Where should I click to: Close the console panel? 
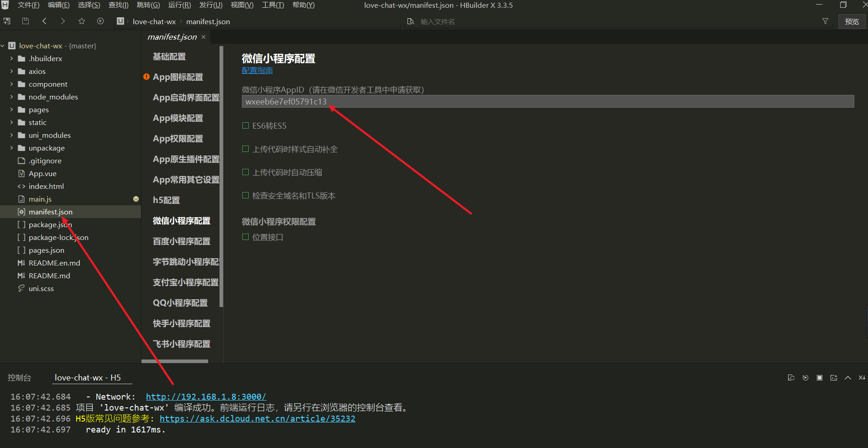pyautogui.click(x=862, y=378)
